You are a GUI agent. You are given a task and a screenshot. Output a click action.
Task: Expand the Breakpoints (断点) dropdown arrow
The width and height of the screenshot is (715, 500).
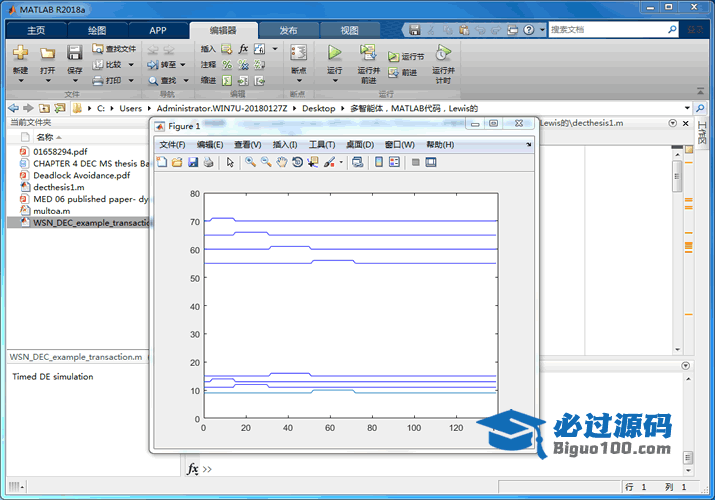tap(299, 81)
